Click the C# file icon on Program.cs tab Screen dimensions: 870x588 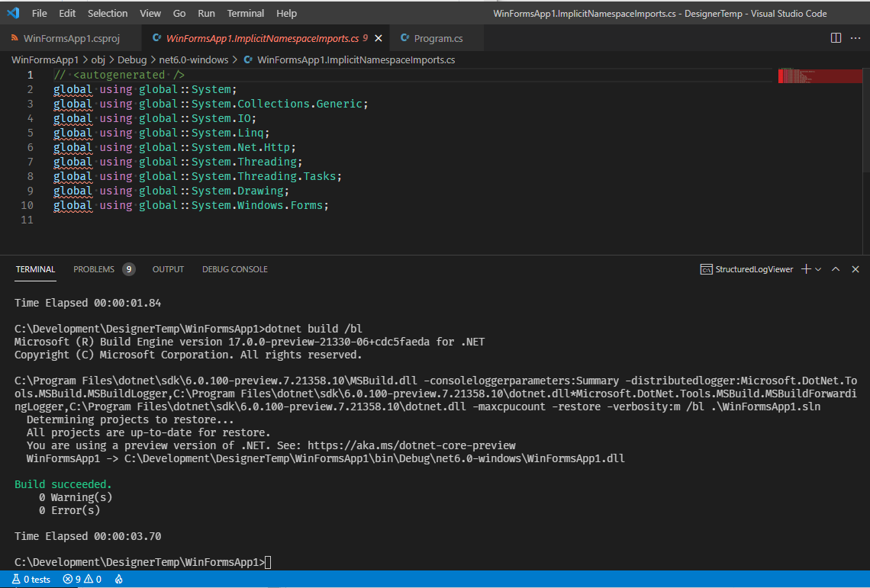405,37
